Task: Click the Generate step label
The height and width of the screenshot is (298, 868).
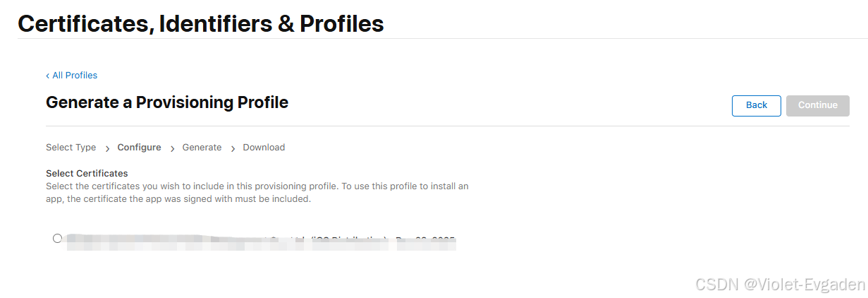Action: [x=202, y=148]
